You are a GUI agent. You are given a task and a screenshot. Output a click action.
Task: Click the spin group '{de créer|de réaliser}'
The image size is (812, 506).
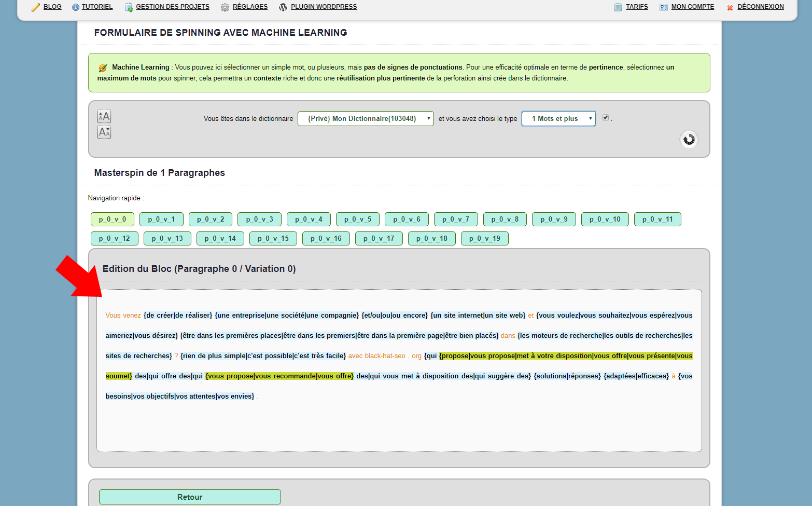pyautogui.click(x=178, y=316)
